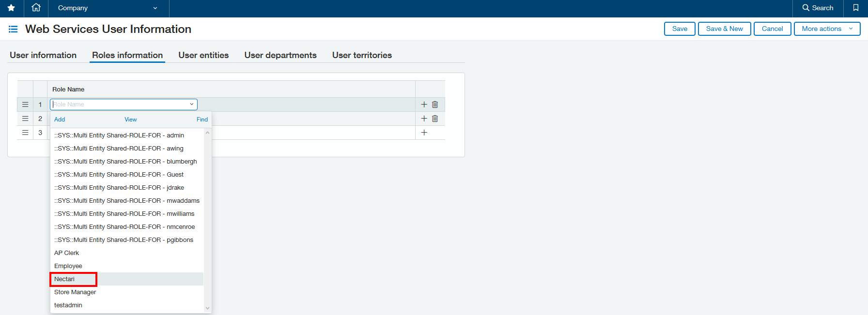Viewport: 868px width, 315px height.
Task: Click the plus icon on row 1
Action: (424, 105)
